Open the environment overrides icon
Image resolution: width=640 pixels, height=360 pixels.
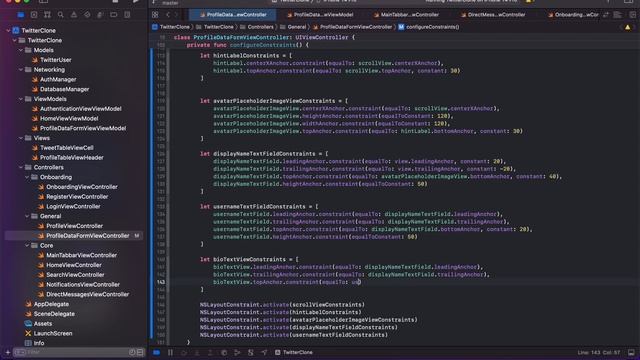click(251, 352)
